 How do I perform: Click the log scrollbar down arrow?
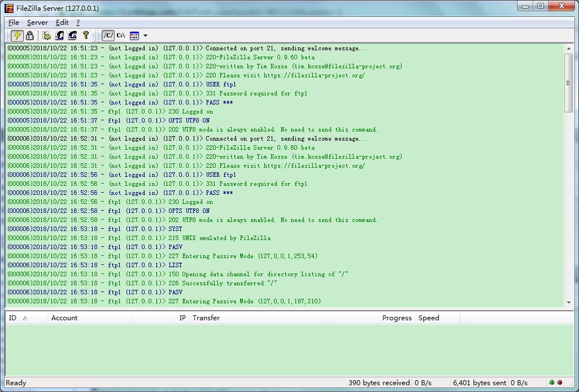(x=569, y=302)
